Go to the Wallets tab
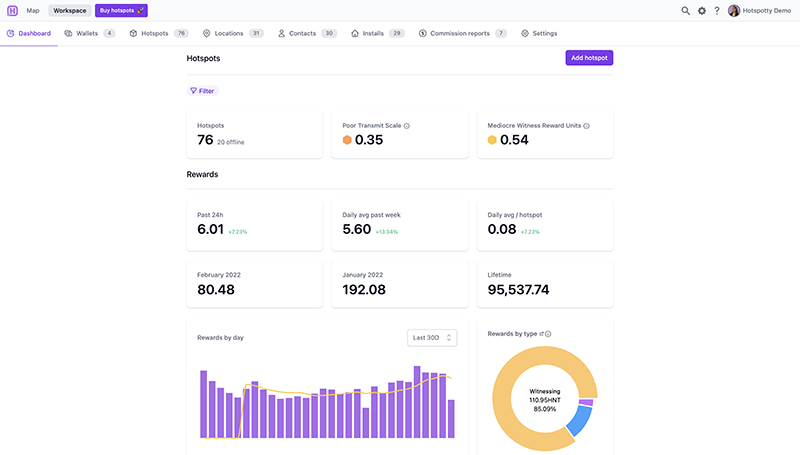This screenshot has height=455, width=800. (x=89, y=33)
